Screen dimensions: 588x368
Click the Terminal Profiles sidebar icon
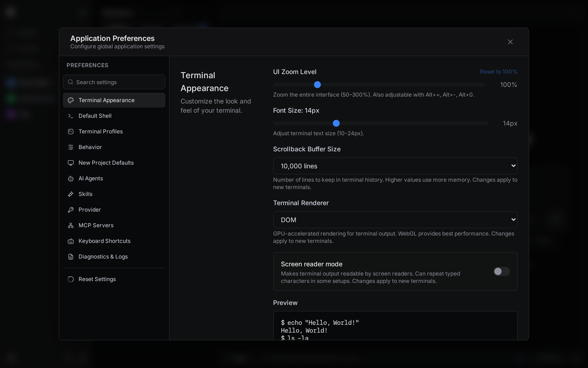tap(71, 131)
